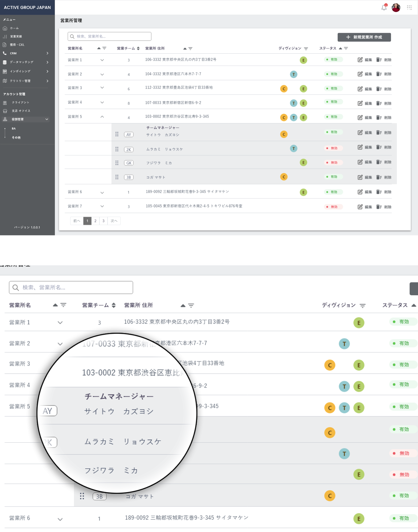Viewport: 418px width, 532px height.
Task: Click the C division badge of 営業所 3
Action: [284, 89]
